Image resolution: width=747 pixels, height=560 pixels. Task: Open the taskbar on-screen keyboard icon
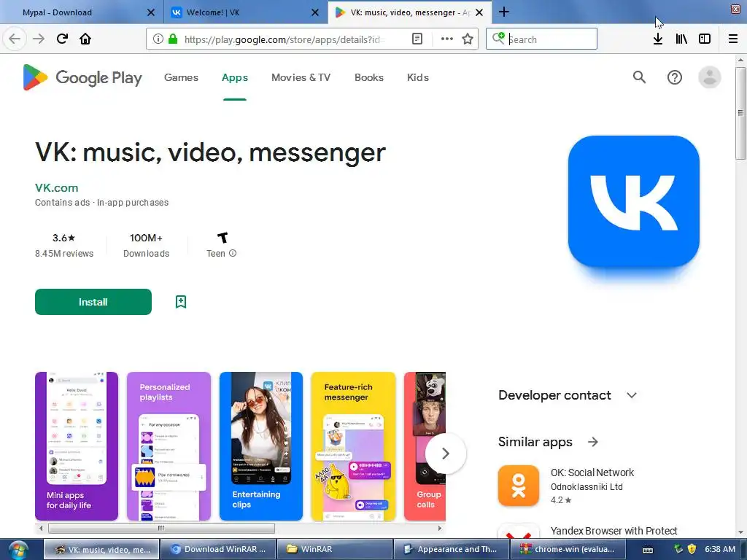point(648,550)
